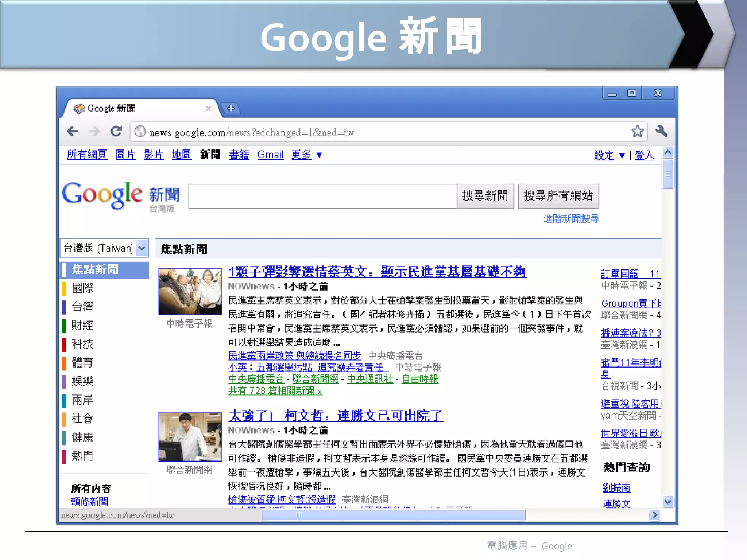This screenshot has width=747, height=560.
Task: Click the site globe icon in address bar
Action: point(140,132)
